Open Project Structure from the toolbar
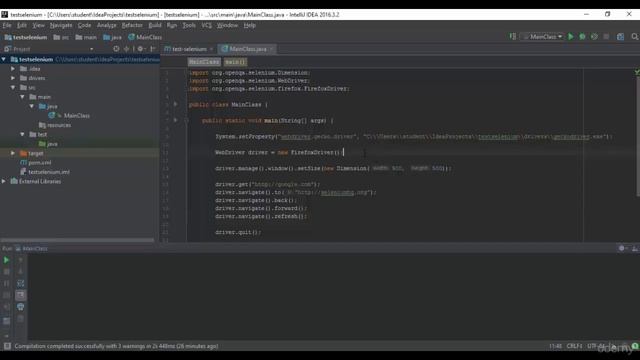The image size is (640, 360). tap(620, 37)
